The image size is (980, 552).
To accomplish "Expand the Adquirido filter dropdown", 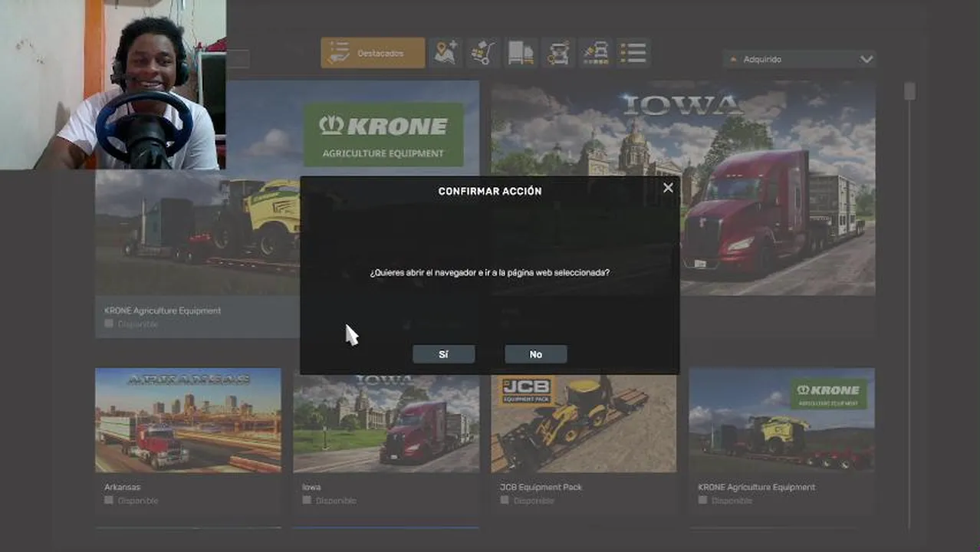I will [799, 59].
